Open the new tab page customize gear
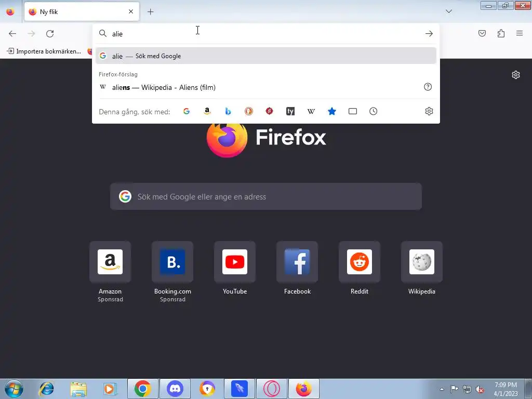Viewport: 532px width, 399px height. pyautogui.click(x=516, y=75)
